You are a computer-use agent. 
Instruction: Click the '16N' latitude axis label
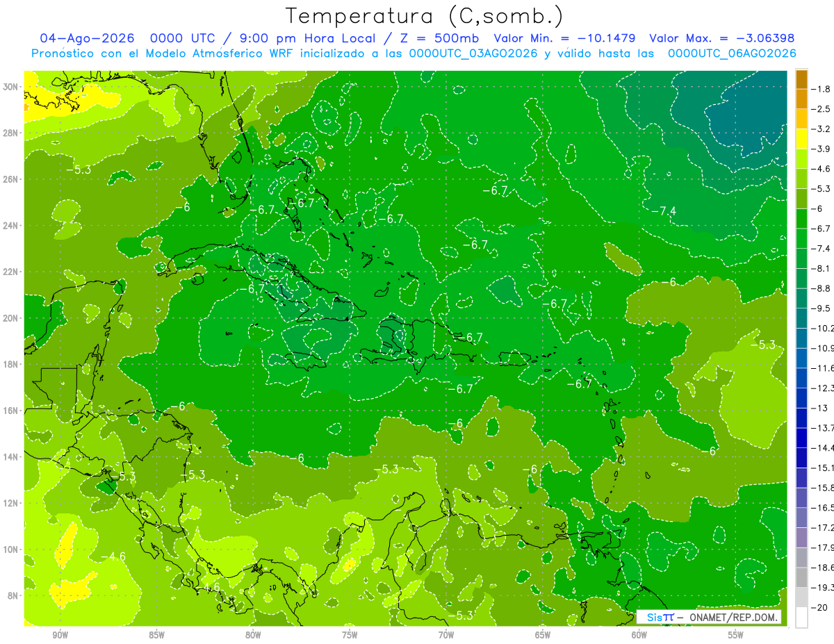tap(11, 411)
